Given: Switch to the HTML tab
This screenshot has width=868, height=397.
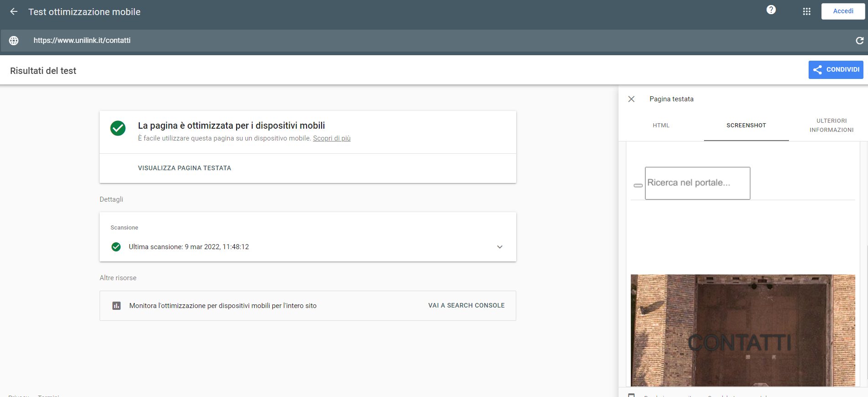Looking at the screenshot, I should tap(661, 125).
